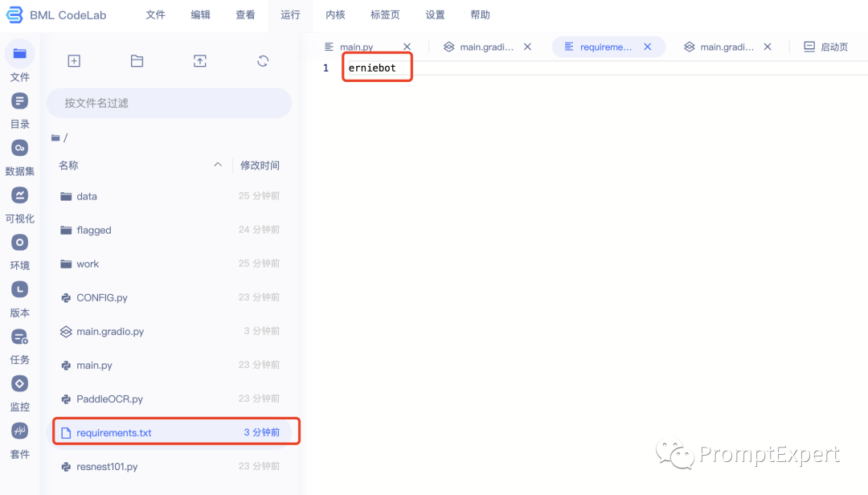Switch to the main.py editor tab
This screenshot has width=868, height=495.
click(x=357, y=47)
